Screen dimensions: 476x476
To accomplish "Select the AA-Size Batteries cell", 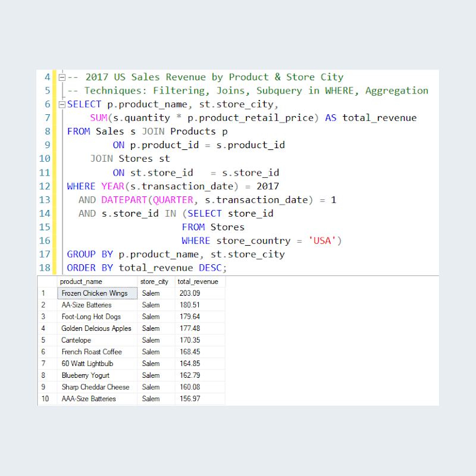I will tap(97, 305).
